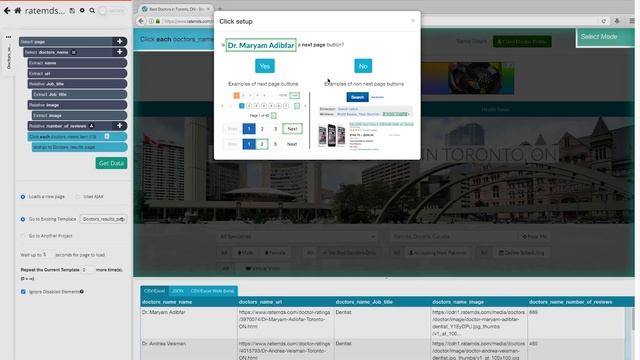Select Go to Another Project radio

[x=23, y=236]
